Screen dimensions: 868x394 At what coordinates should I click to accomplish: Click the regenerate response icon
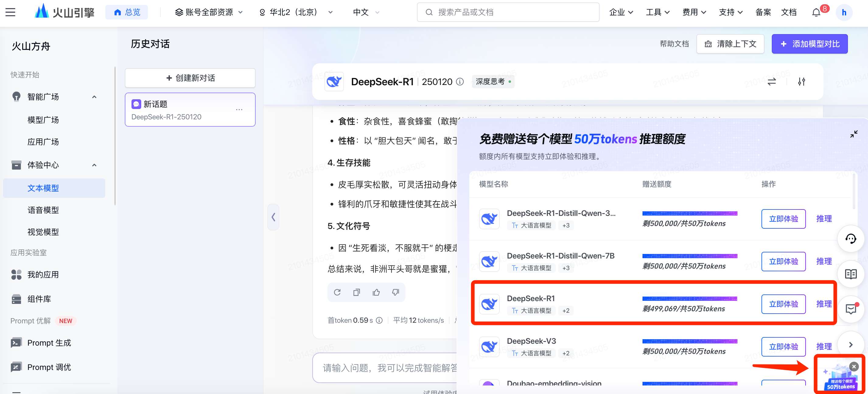pos(337,292)
